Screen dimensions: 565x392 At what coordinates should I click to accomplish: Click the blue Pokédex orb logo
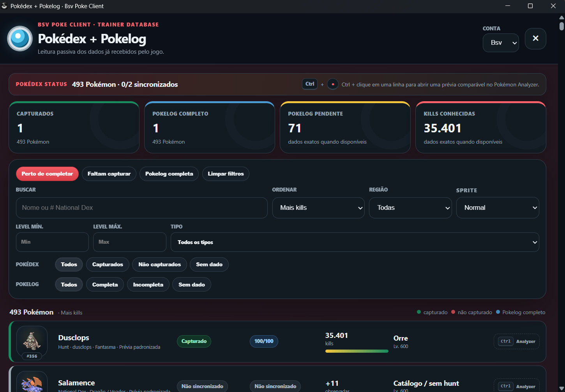[20, 39]
